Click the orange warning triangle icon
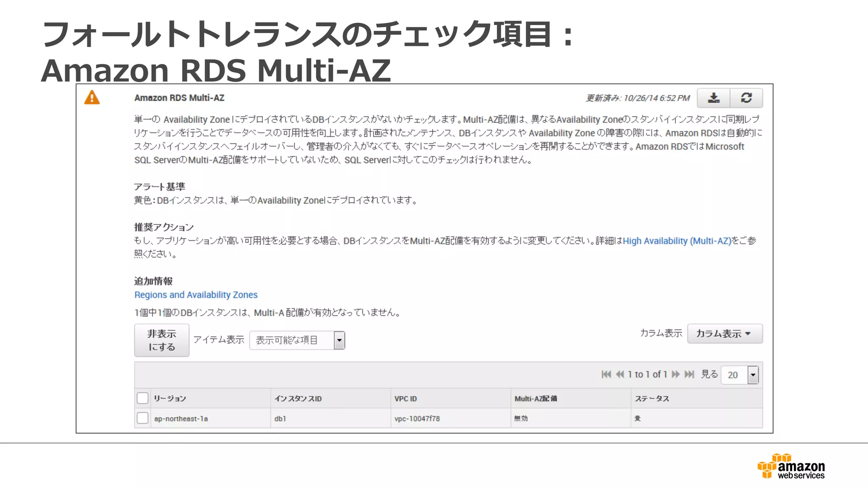The width and height of the screenshot is (868, 488). click(x=92, y=97)
